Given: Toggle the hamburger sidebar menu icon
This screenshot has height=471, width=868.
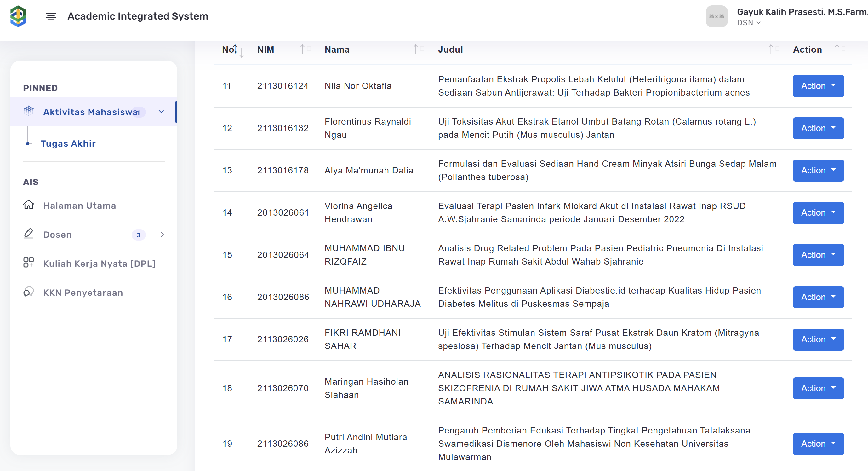Looking at the screenshot, I should point(51,16).
